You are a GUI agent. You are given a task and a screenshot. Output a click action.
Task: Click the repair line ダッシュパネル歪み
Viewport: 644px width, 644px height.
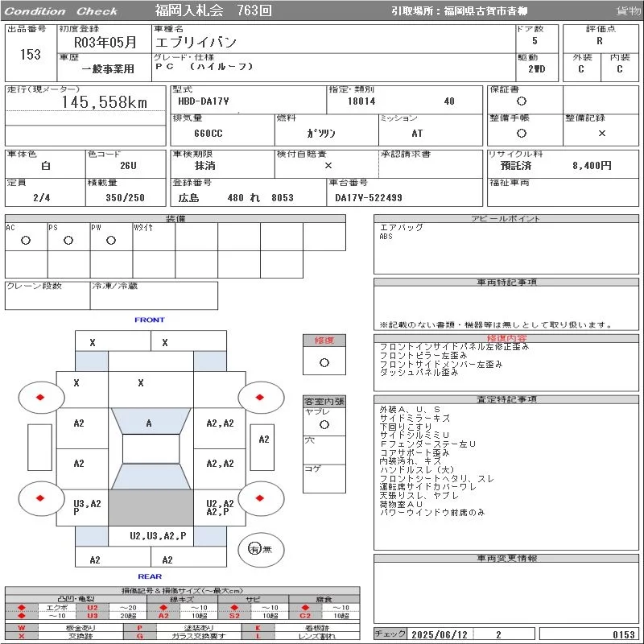pyautogui.click(x=419, y=373)
